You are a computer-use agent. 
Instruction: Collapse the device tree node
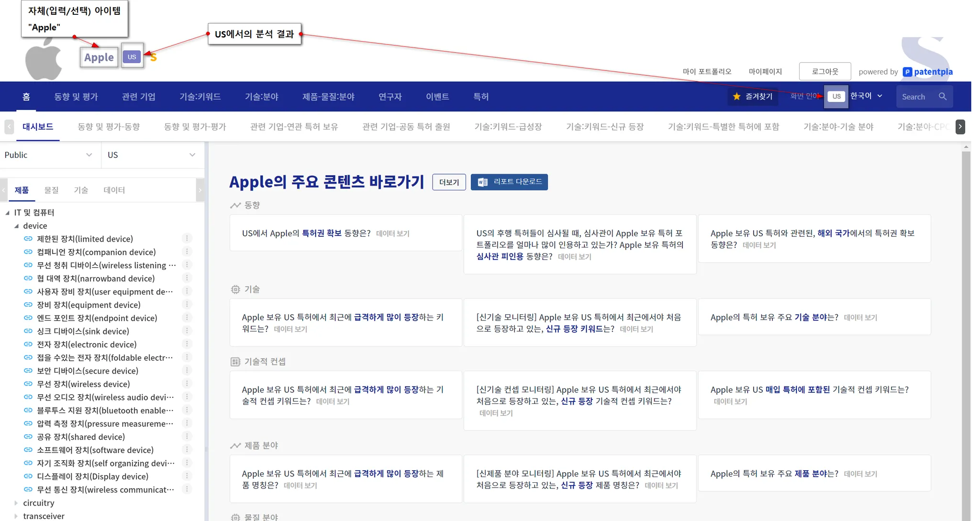(16, 226)
